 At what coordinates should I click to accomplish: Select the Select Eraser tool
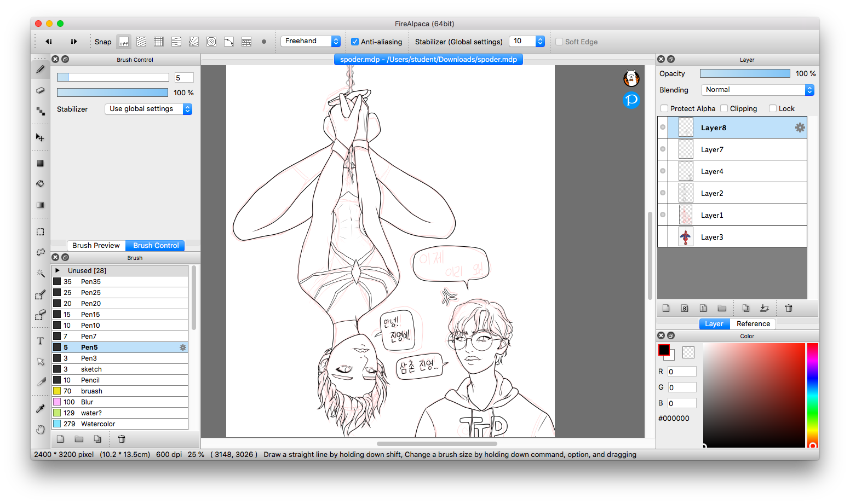[x=40, y=315]
